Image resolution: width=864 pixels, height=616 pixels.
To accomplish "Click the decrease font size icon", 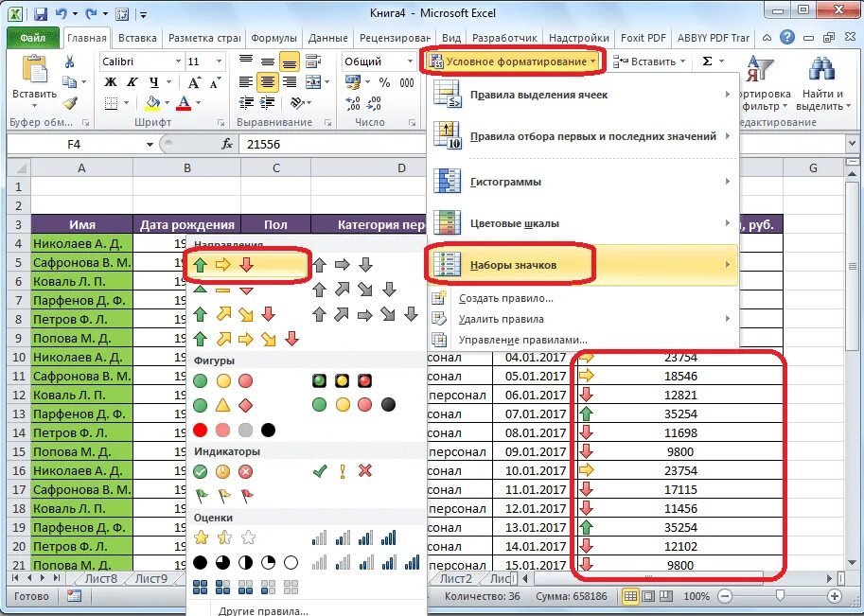I will pyautogui.click(x=215, y=82).
